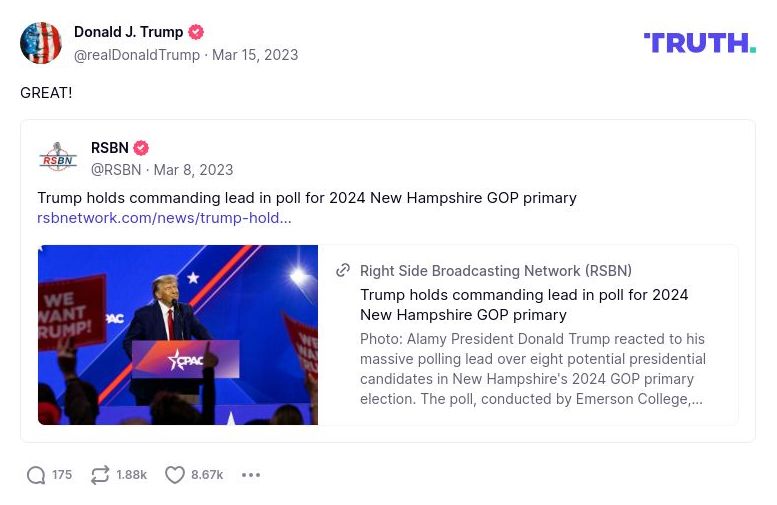This screenshot has width=777, height=505.
Task: Open the three-dot more options menu
Action: (x=251, y=475)
